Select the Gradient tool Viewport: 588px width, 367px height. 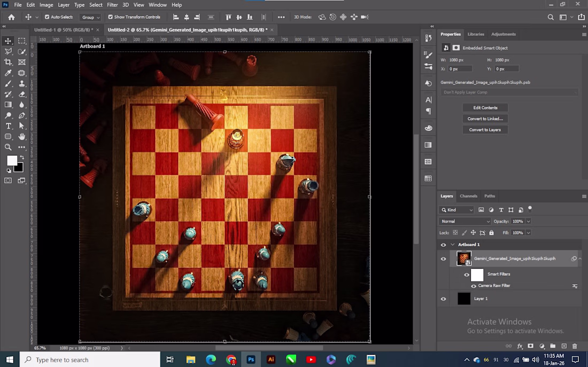coord(9,105)
